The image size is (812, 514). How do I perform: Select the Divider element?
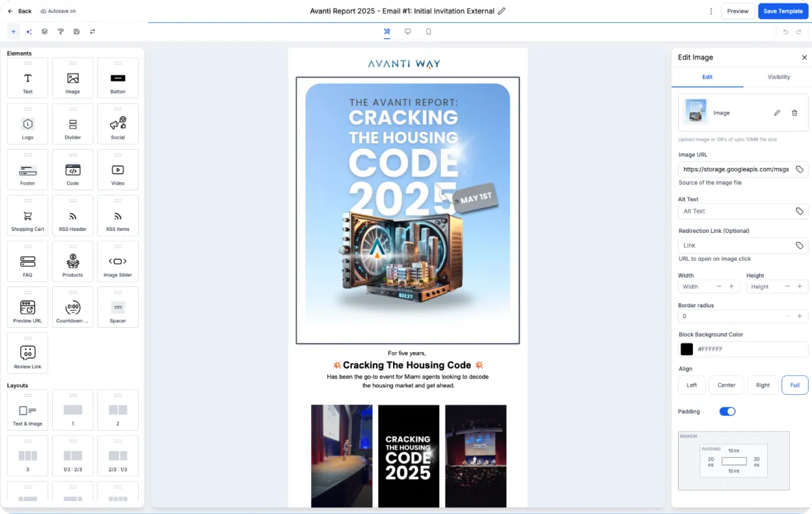coord(72,124)
